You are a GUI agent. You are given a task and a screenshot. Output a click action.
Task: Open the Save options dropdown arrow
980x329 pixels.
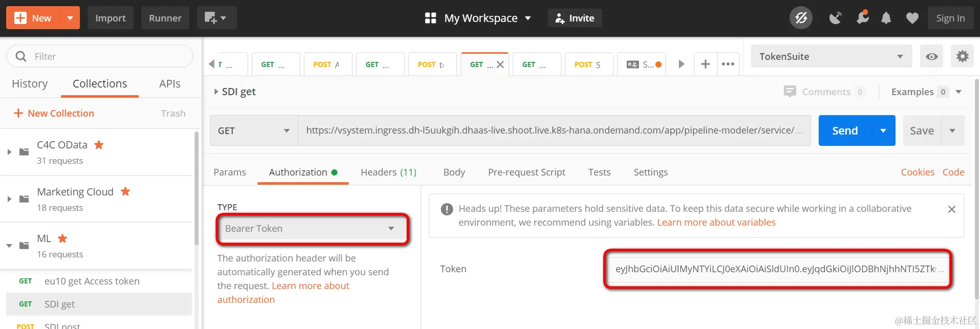point(952,130)
